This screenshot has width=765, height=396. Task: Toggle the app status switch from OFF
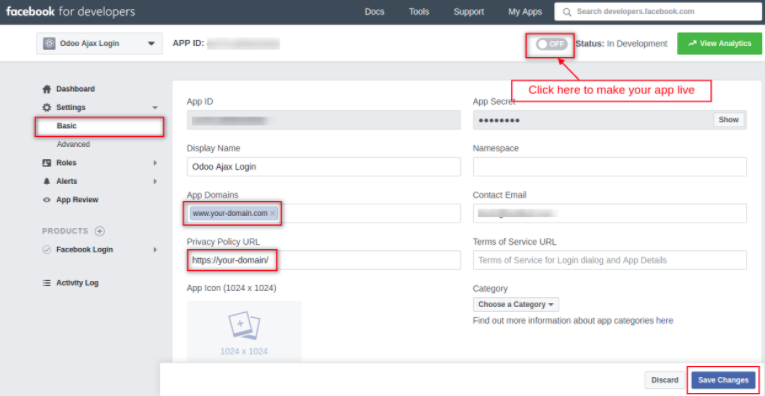click(x=551, y=44)
